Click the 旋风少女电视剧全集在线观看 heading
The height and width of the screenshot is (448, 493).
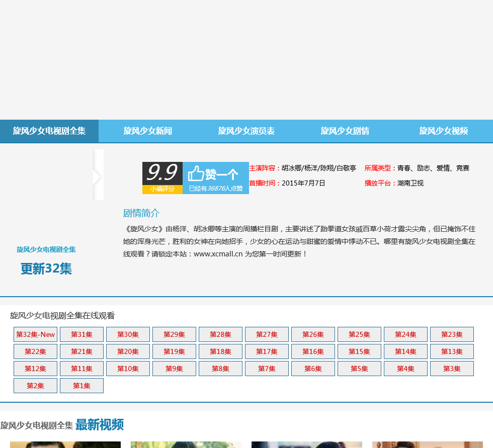point(62,315)
